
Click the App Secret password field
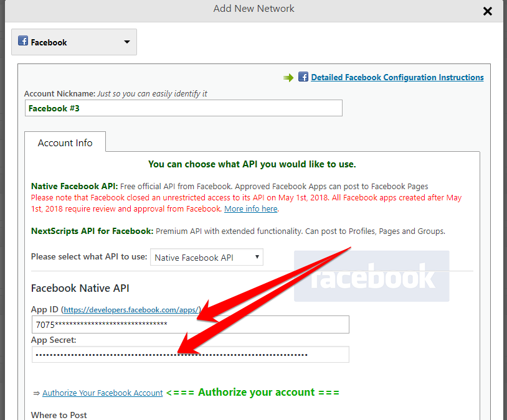click(x=191, y=355)
